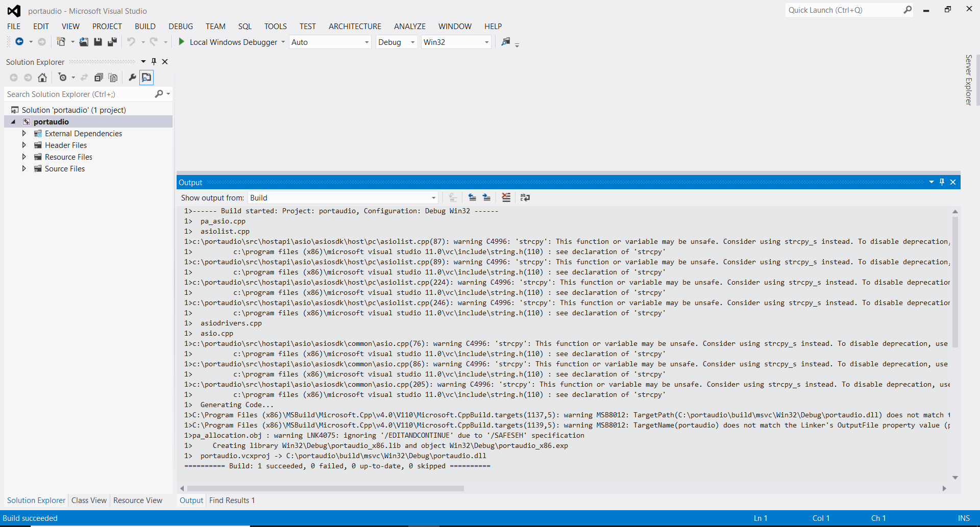Select the bottom Output tab
The width and height of the screenshot is (980, 527).
191,500
